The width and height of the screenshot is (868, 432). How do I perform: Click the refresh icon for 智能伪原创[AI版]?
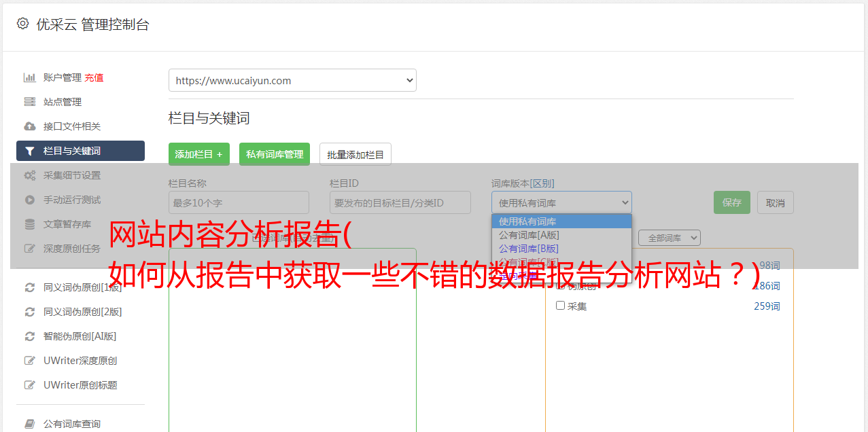point(30,336)
